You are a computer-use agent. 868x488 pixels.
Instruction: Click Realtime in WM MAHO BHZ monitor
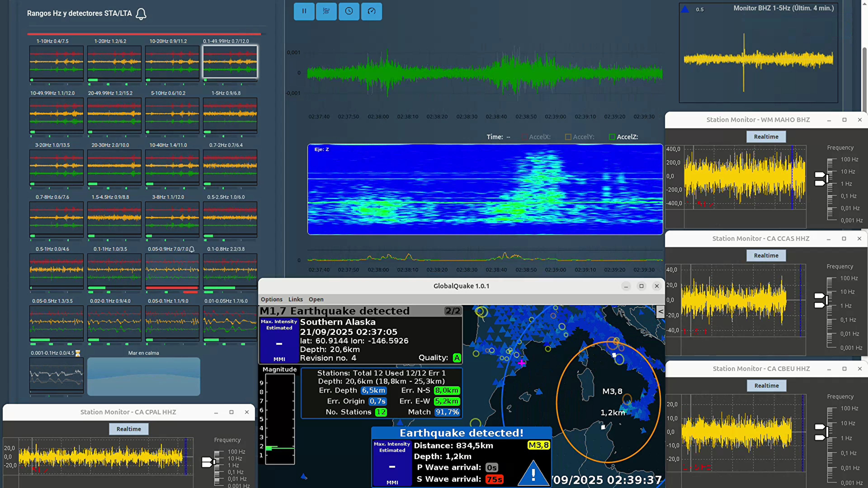tap(766, 136)
